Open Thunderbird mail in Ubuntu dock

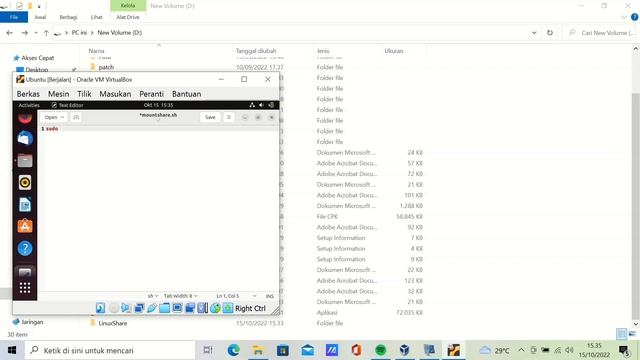[x=25, y=138]
